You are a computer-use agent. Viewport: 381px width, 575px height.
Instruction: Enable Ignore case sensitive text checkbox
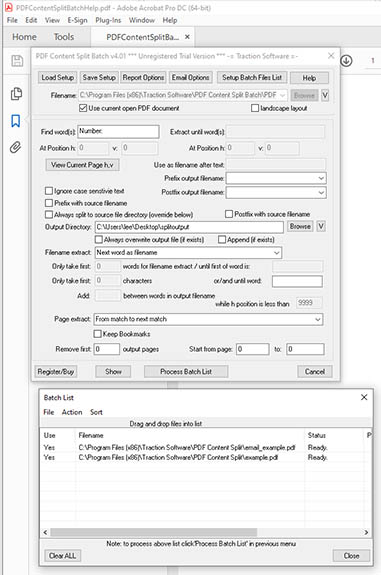tap(49, 191)
